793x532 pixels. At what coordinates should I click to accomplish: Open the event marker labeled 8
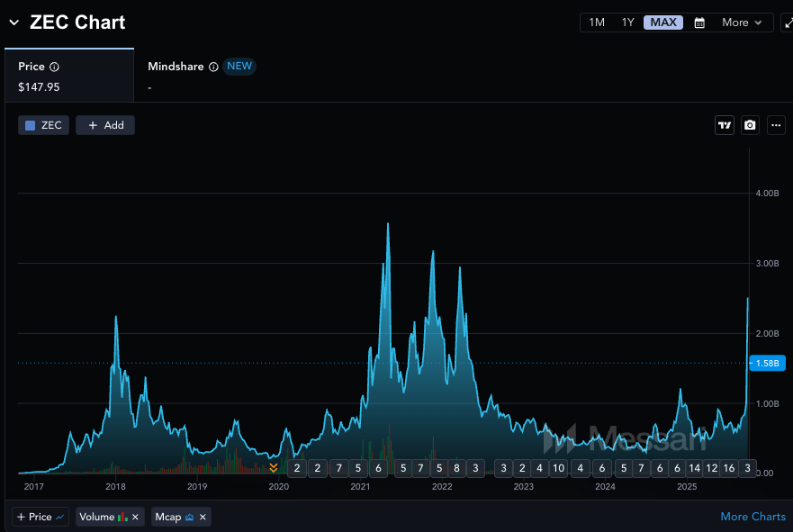pos(456,468)
